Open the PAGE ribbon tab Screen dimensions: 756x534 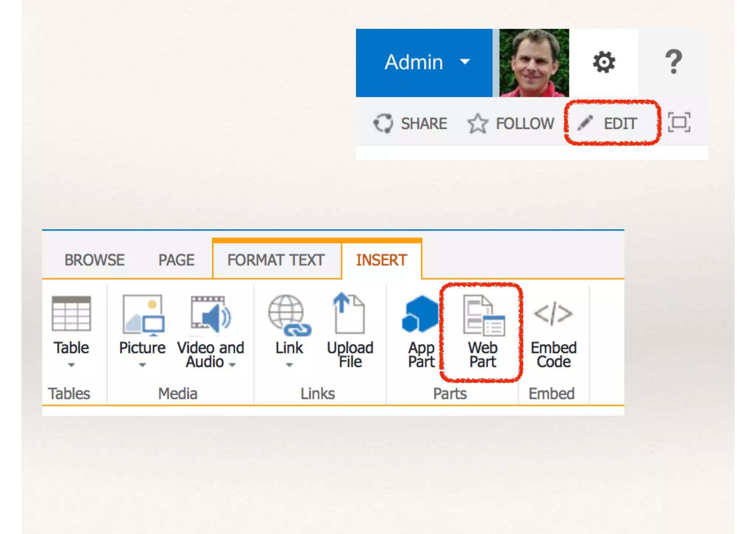pyautogui.click(x=176, y=260)
